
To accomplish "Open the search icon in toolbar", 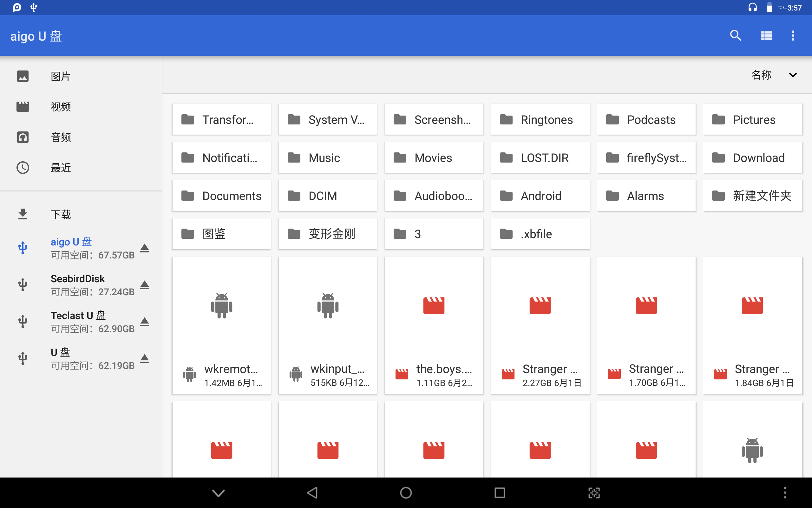I will pos(736,35).
